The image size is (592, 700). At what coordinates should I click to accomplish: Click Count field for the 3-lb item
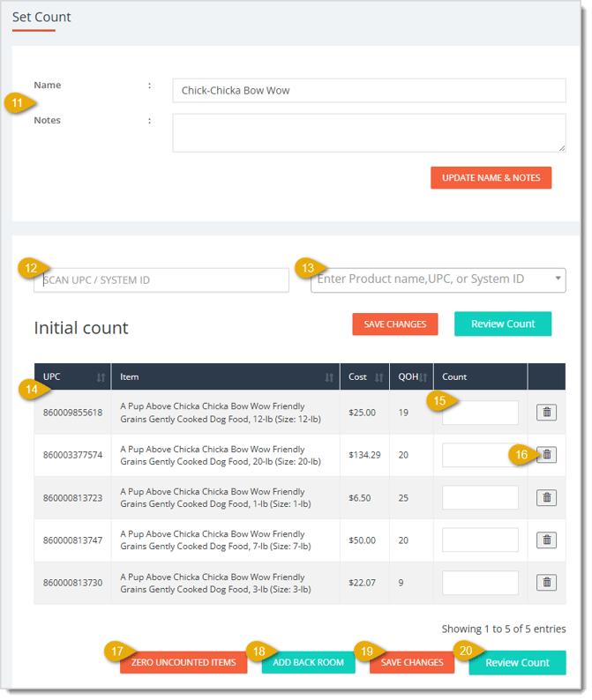[480, 582]
